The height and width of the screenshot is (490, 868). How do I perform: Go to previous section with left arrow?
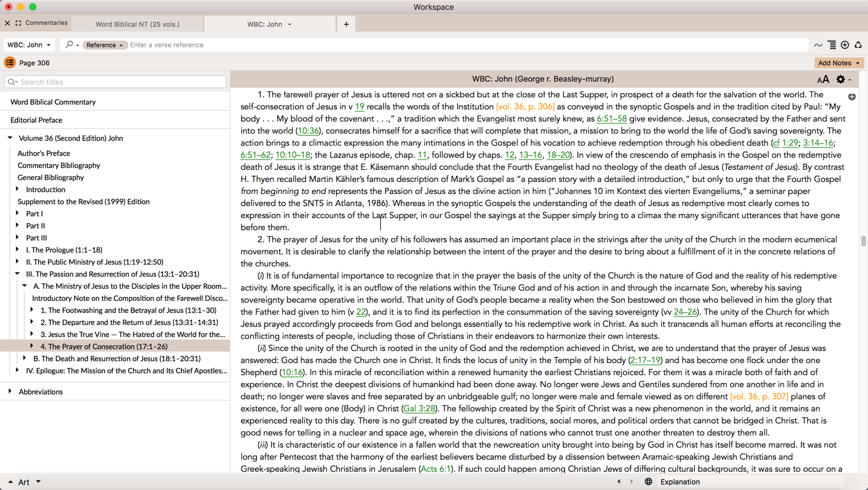pyautogui.click(x=618, y=482)
